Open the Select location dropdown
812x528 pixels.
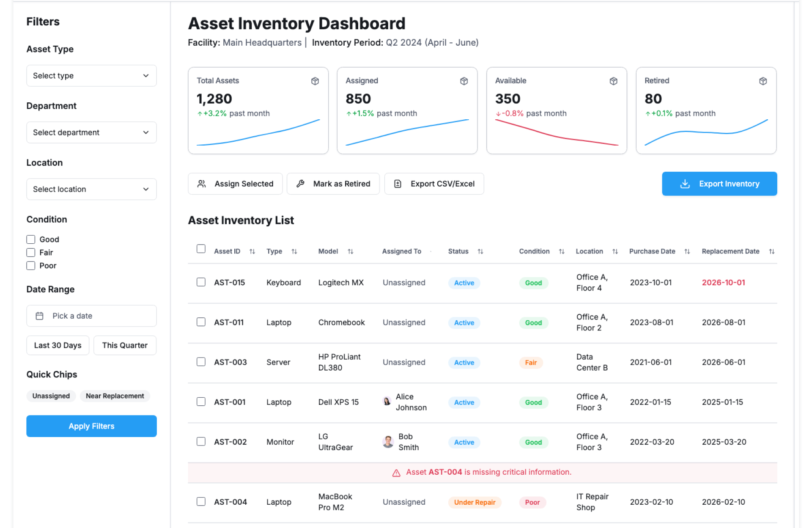point(91,189)
